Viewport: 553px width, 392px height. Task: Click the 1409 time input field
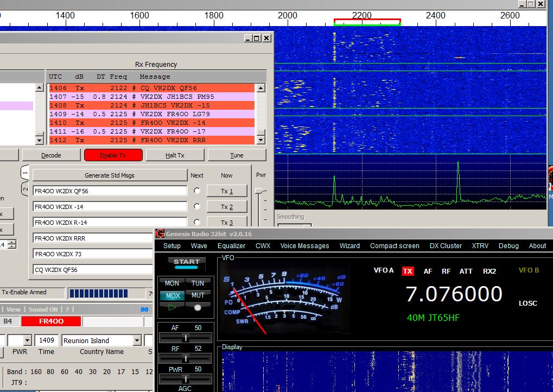coord(47,339)
